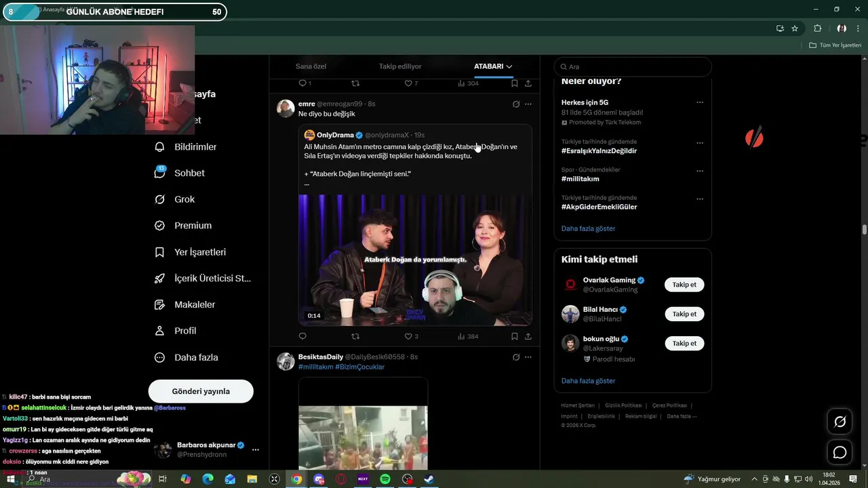Viewport: 868px width, 488px height.
Task: Open Chrome three-dot menu
Action: pos(858,28)
